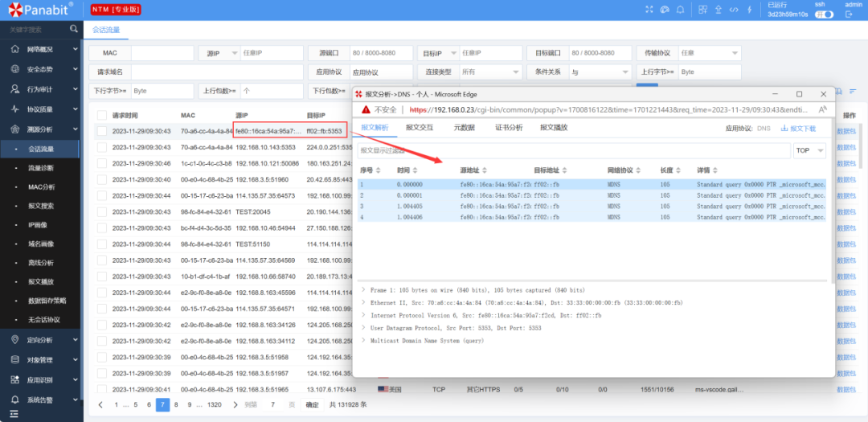Go to next page with right arrow
This screenshot has height=422, width=868.
click(235, 404)
